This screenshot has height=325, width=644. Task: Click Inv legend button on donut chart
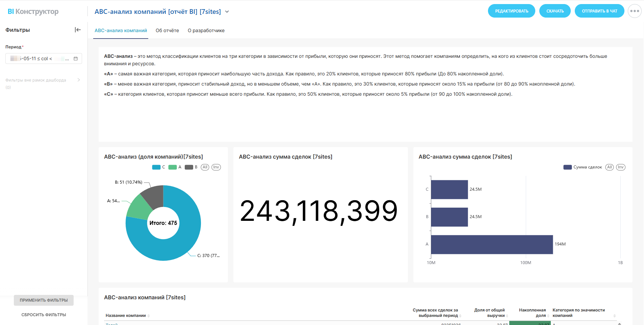(216, 167)
